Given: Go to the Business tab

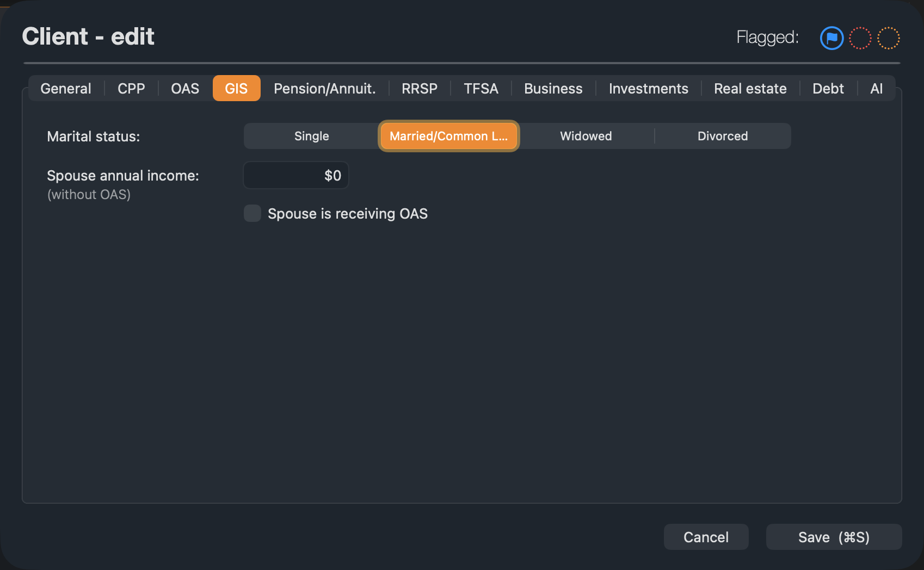Looking at the screenshot, I should 553,89.
